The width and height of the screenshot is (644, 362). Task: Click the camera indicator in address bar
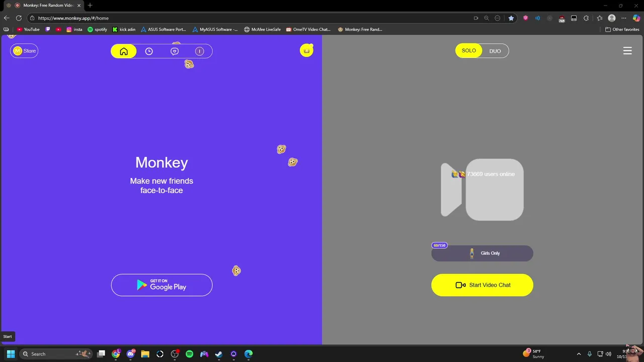(x=475, y=18)
